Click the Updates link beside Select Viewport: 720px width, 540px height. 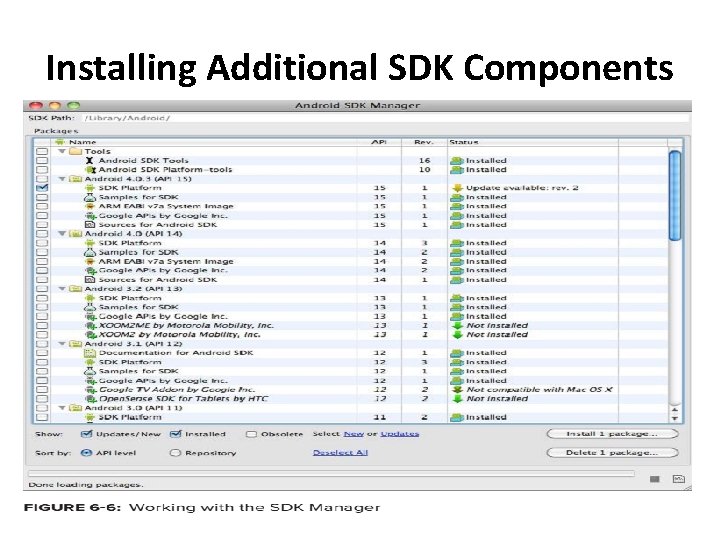coord(399,434)
